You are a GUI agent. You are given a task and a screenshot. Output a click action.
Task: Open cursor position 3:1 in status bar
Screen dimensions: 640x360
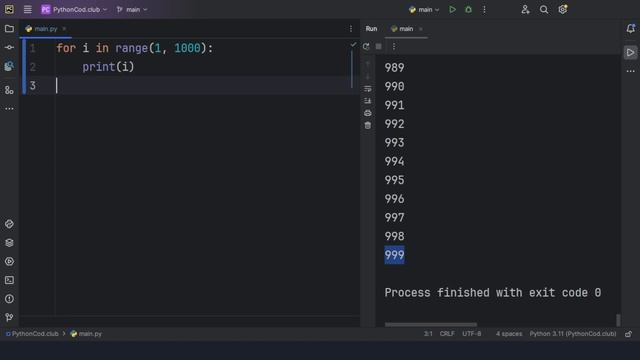pyautogui.click(x=428, y=334)
